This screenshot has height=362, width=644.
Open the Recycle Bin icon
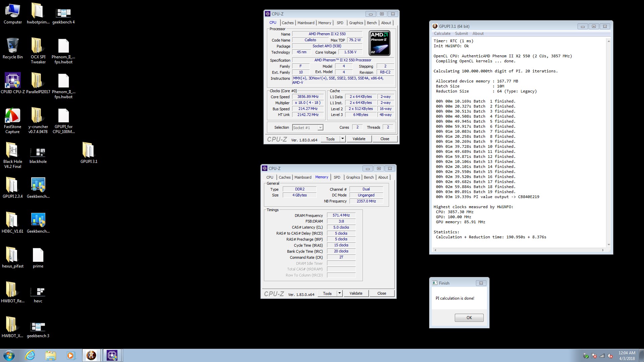[13, 49]
